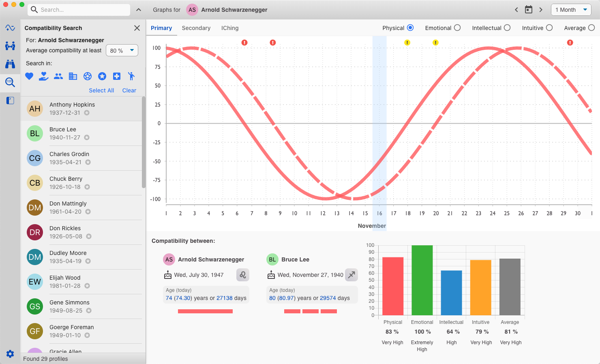Select the Intellectual radio button

[x=507, y=28]
